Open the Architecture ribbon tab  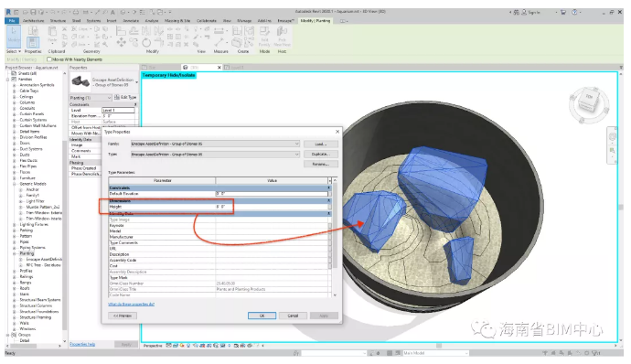pyautogui.click(x=34, y=20)
